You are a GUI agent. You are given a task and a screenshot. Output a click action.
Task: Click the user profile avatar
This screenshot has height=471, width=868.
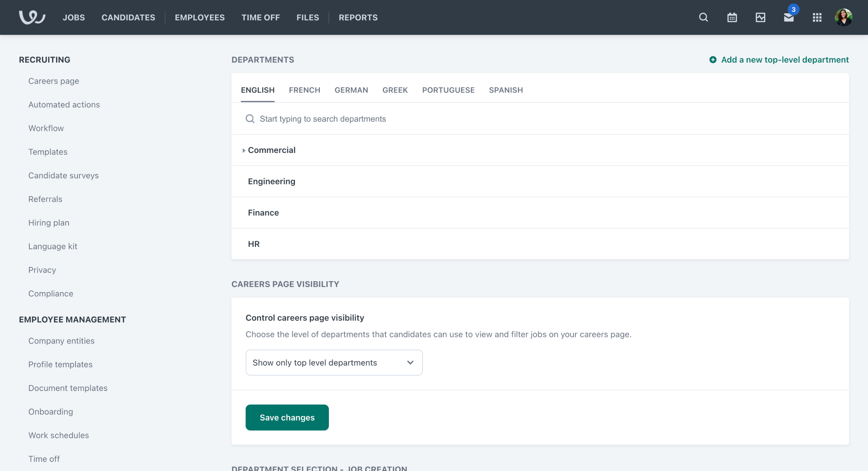click(x=843, y=17)
